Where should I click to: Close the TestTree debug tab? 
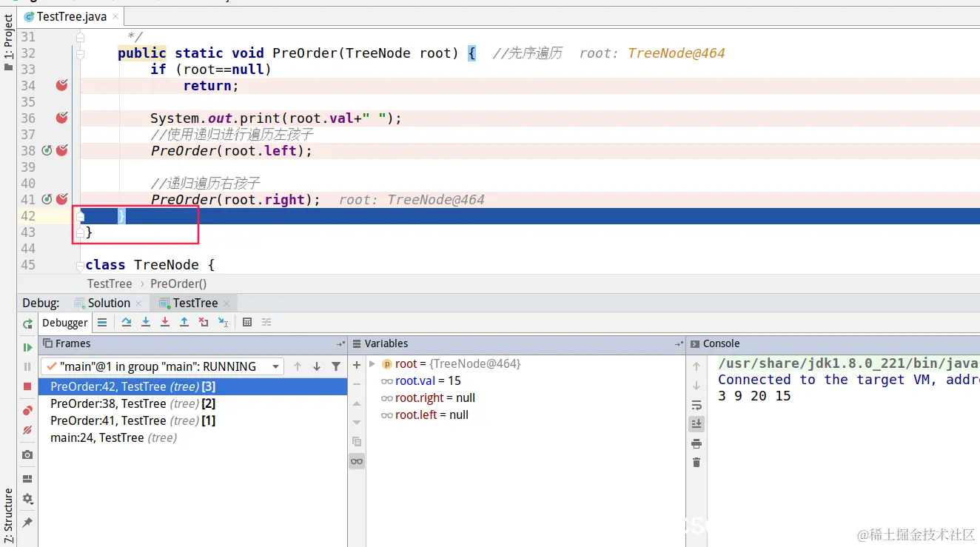[226, 303]
